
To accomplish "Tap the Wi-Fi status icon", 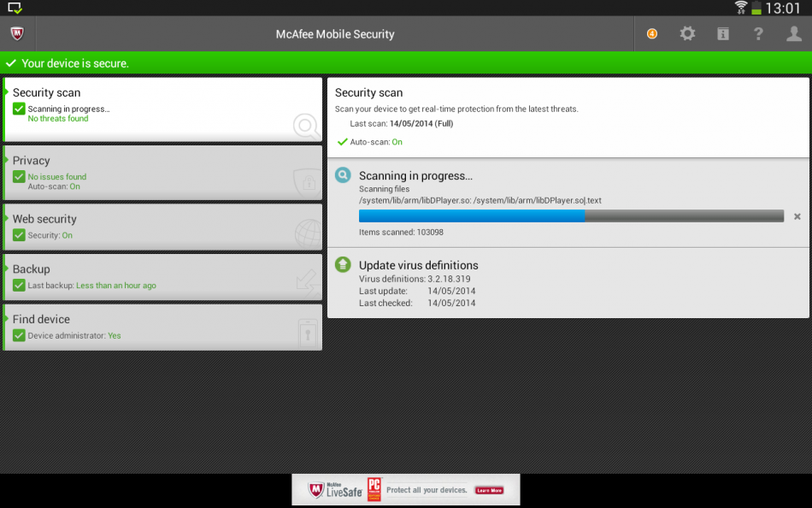I will [741, 8].
